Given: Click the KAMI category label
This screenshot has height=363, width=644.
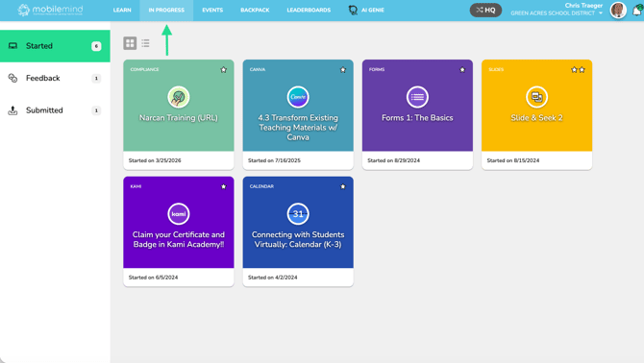Looking at the screenshot, I should pos(136,186).
